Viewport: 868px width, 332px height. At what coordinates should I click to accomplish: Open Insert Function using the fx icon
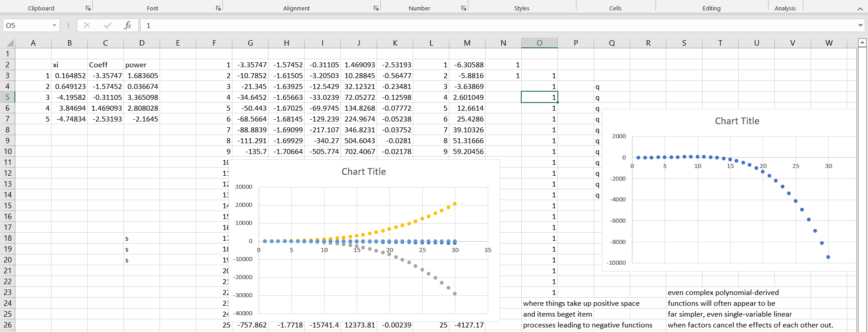pos(127,25)
